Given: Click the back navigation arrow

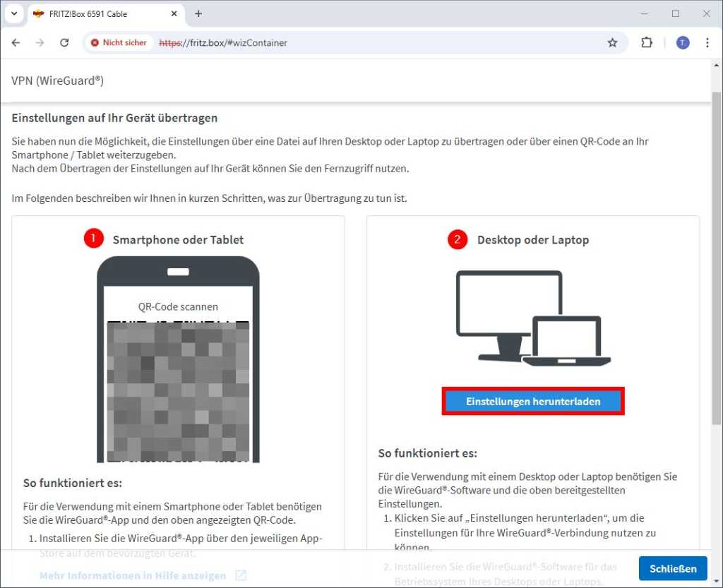Looking at the screenshot, I should coord(16,43).
